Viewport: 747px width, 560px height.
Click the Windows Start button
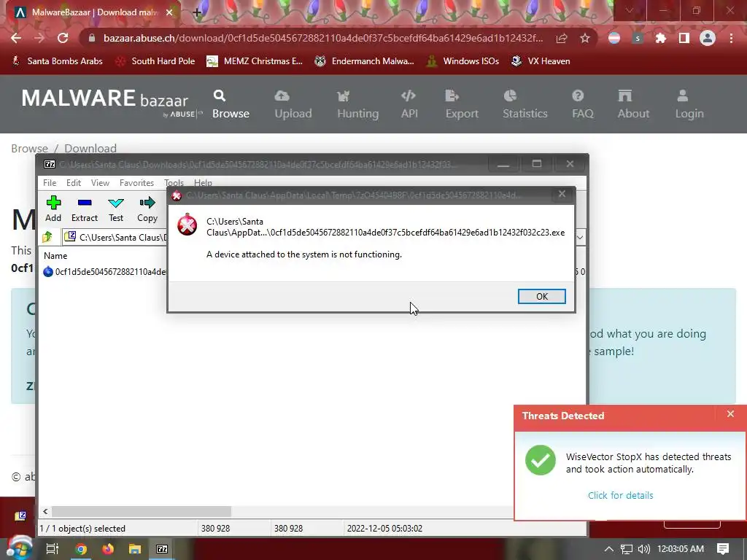tap(19, 548)
